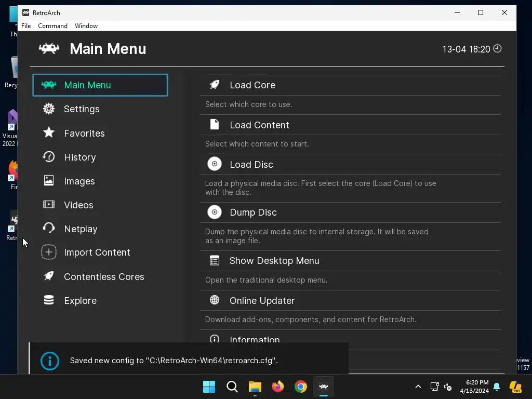Click the Contentless Cores rocket icon
532x399 pixels.
[49, 276]
